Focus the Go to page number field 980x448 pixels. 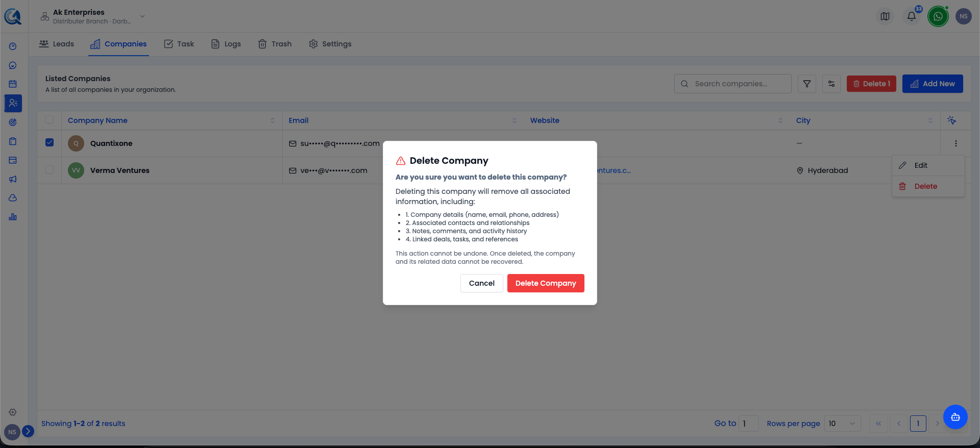click(x=749, y=424)
